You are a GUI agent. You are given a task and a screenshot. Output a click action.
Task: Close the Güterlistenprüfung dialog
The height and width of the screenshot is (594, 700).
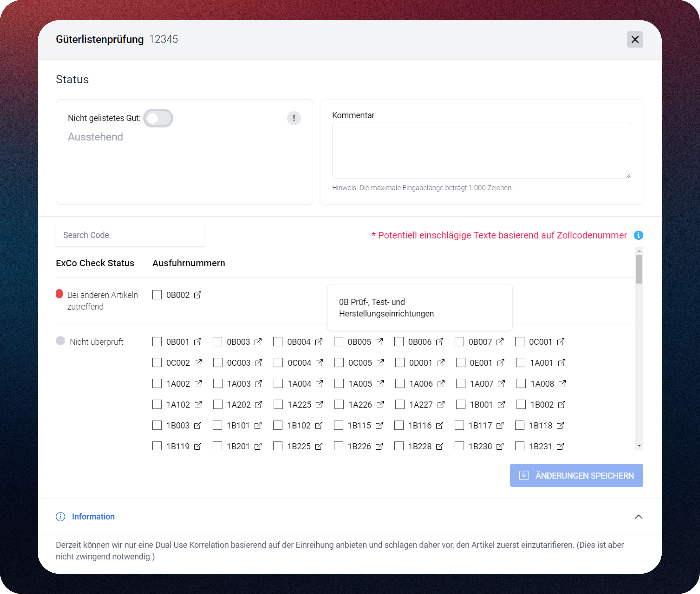point(634,39)
